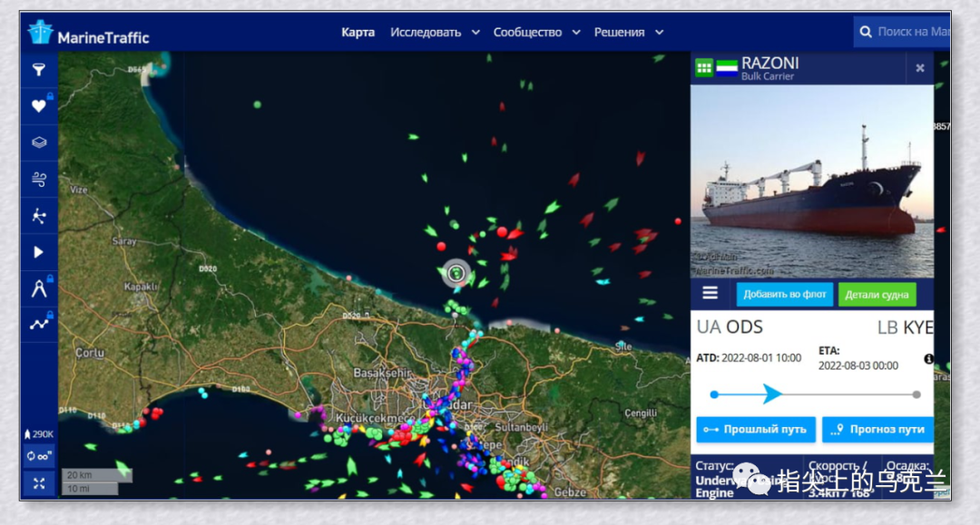980x525 pixels.
Task: Open the Карта menu item
Action: (x=358, y=33)
